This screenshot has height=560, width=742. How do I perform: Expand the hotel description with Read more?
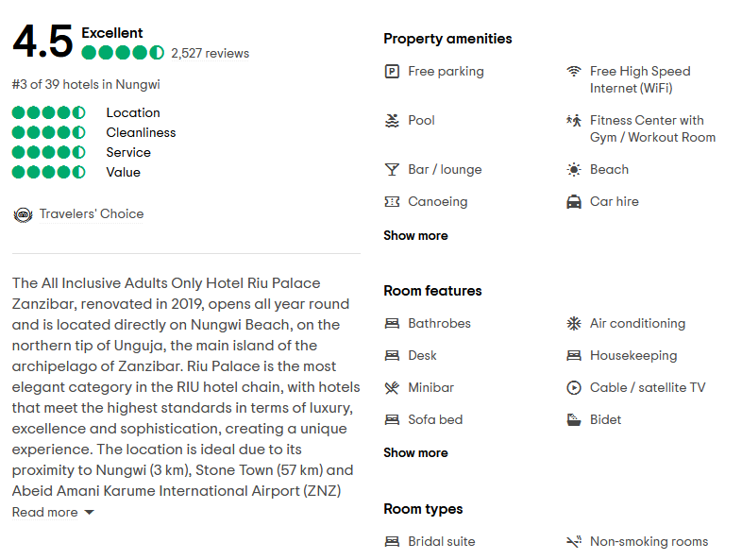[x=53, y=513]
